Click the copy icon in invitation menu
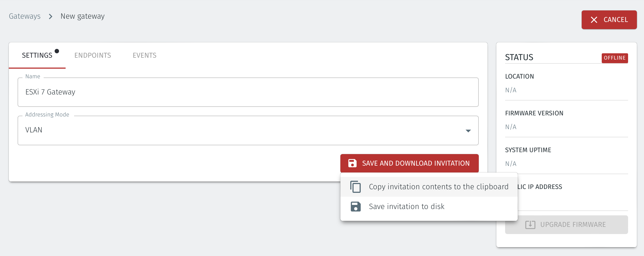This screenshot has height=256, width=644. pos(355,187)
